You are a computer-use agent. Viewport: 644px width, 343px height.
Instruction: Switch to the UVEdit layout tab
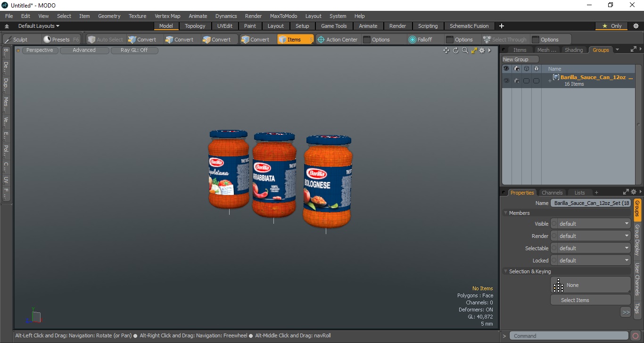(x=225, y=26)
